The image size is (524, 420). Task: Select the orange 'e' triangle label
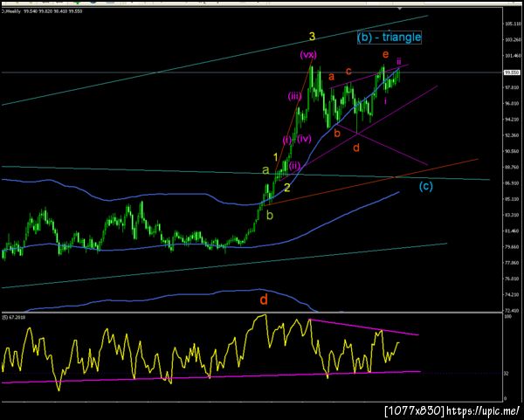pyautogui.click(x=386, y=54)
